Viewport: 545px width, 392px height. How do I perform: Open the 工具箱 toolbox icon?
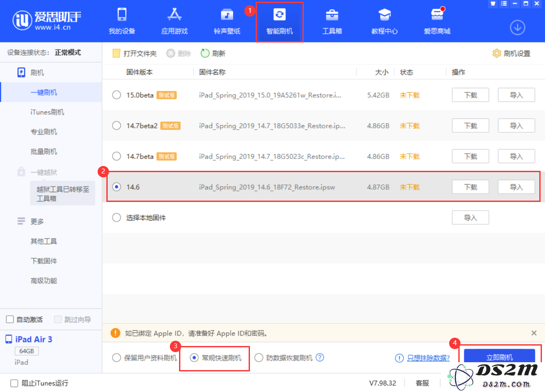(x=332, y=15)
